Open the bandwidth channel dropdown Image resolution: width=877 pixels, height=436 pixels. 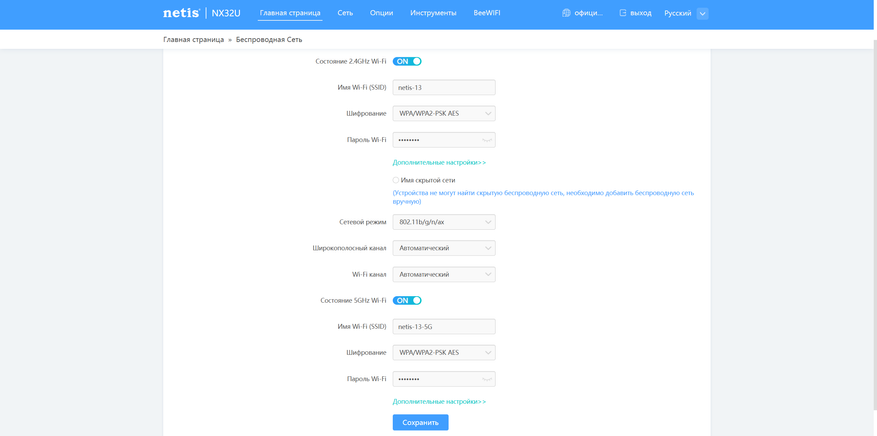444,248
